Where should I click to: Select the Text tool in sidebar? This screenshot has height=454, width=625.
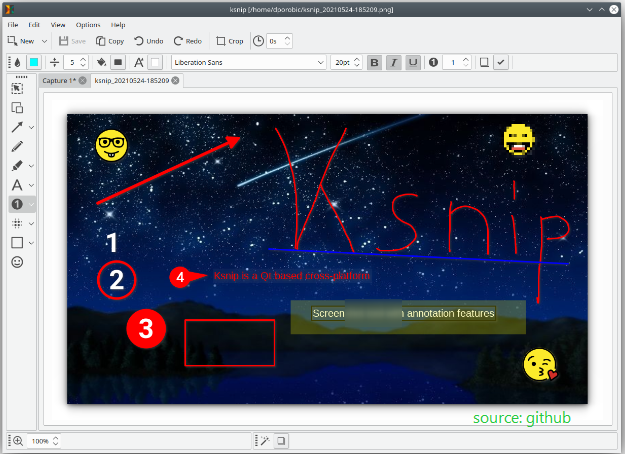click(x=17, y=185)
